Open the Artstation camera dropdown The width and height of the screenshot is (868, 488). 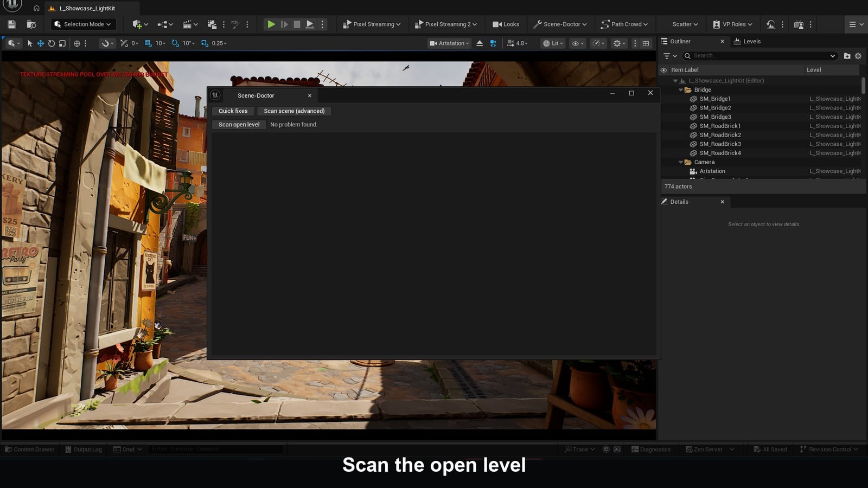[x=450, y=43]
